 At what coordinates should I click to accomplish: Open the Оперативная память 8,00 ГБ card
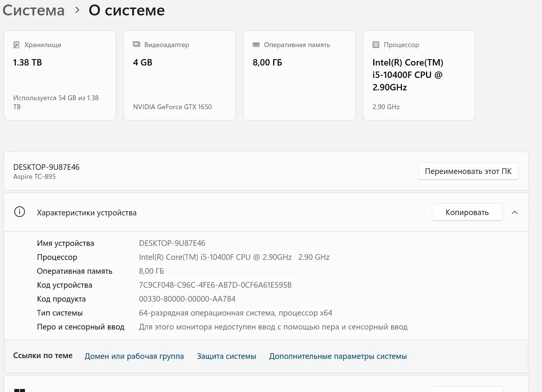[299, 75]
